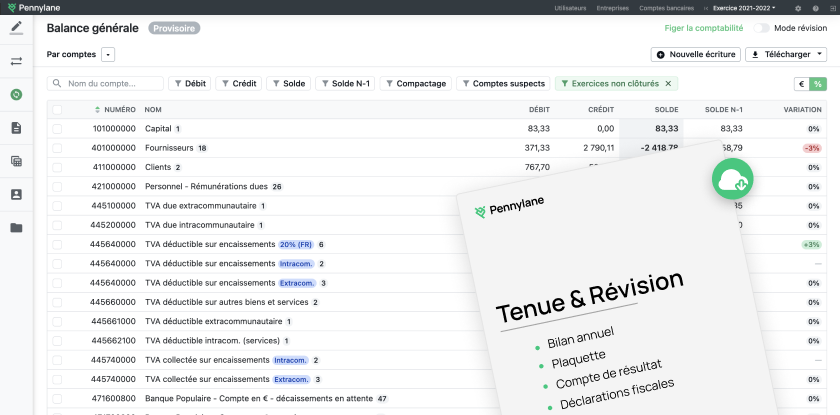
Task: Go to Comptes bancaires menu
Action: point(666,8)
